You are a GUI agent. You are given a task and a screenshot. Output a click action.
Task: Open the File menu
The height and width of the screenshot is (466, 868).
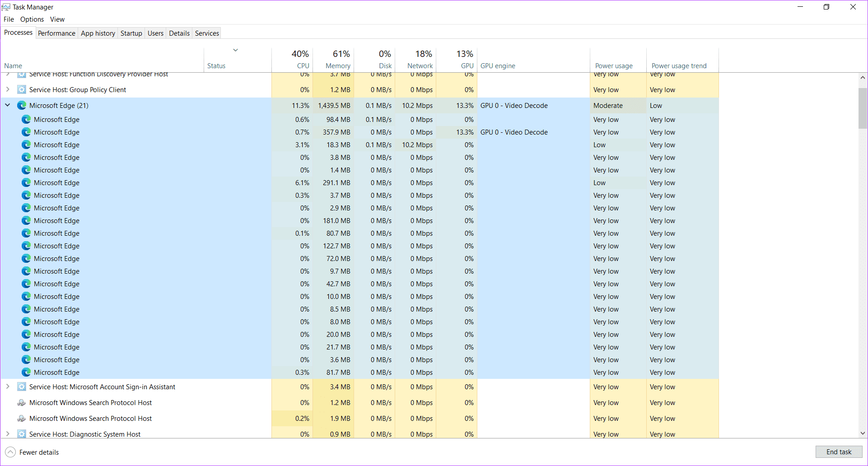(x=9, y=19)
